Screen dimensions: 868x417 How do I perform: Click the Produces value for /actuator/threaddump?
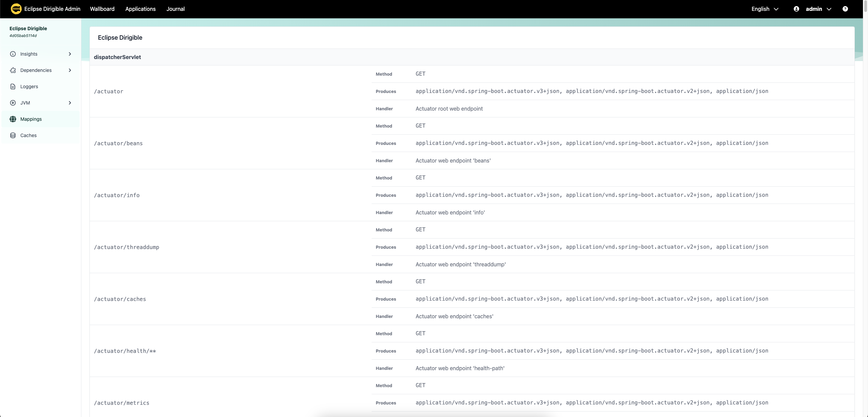(592, 247)
